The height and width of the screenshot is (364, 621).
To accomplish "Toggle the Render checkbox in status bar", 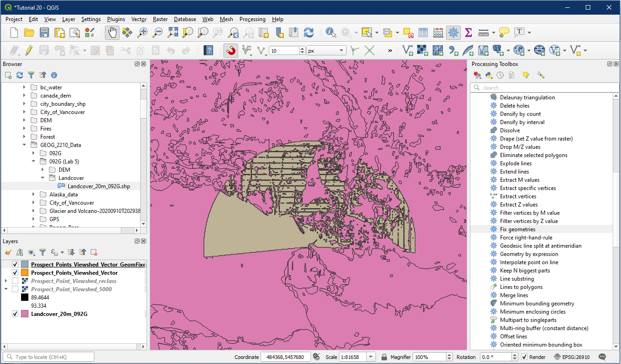I will coord(525,357).
